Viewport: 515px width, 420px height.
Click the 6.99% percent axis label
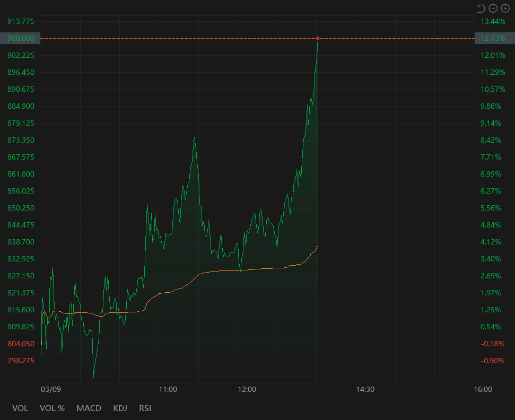[x=491, y=174]
